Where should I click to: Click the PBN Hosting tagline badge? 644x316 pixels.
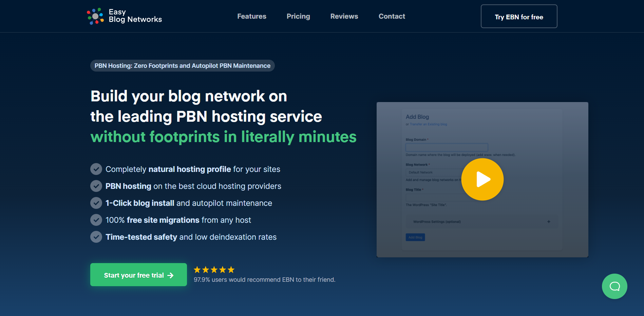[x=183, y=66]
